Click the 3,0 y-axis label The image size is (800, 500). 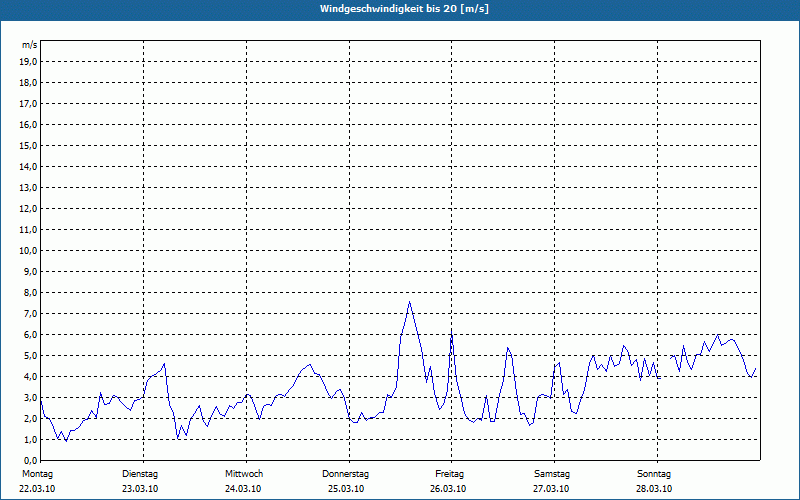point(30,397)
